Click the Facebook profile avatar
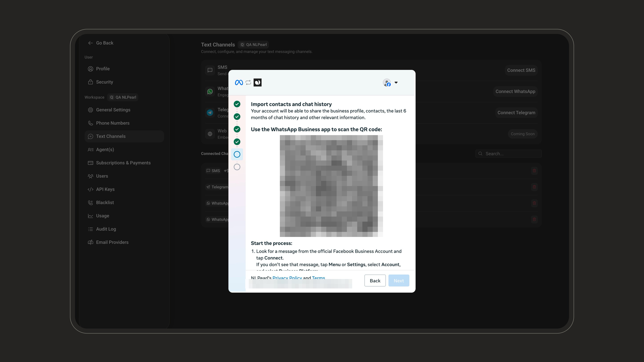The width and height of the screenshot is (644, 362). (x=387, y=82)
